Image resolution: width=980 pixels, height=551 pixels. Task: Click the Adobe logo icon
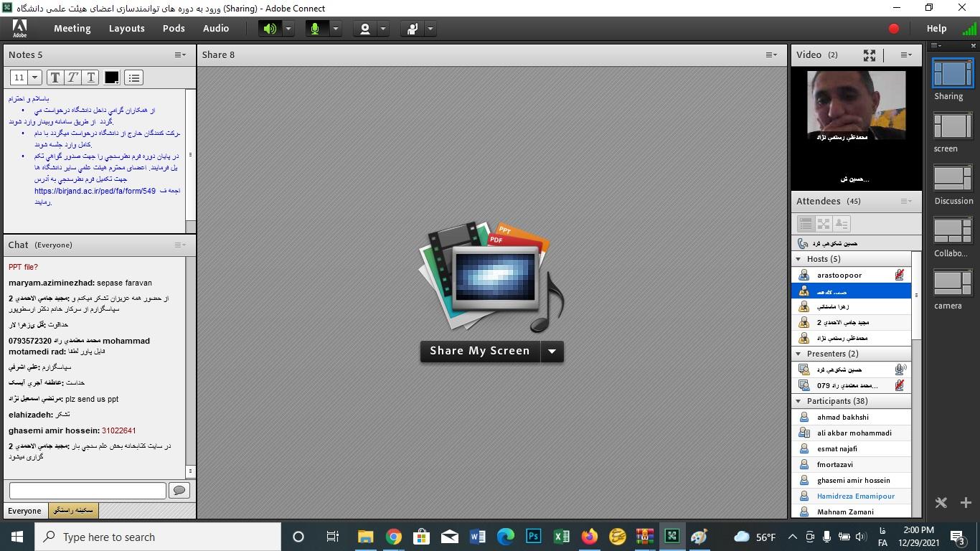pyautogui.click(x=20, y=29)
